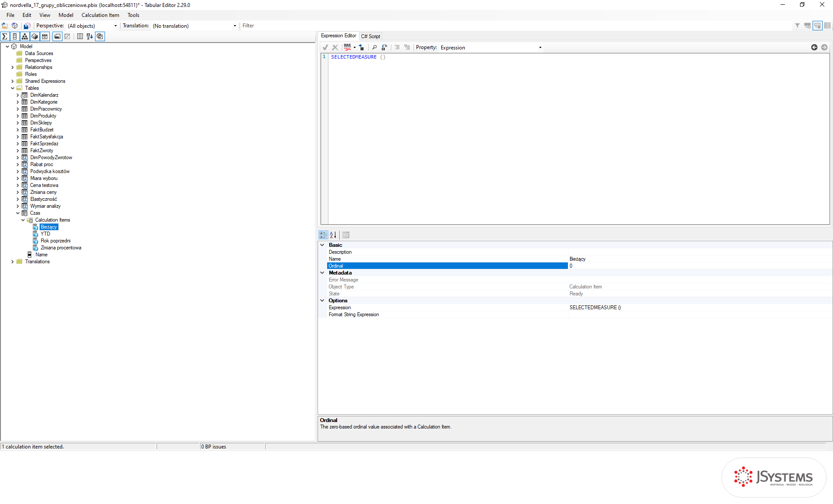This screenshot has width=833, height=504.
Task: Click the save changes to database icon
Action: (x=26, y=26)
